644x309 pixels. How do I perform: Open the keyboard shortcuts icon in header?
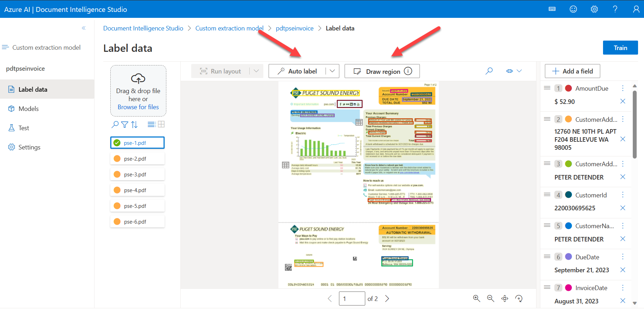point(552,9)
